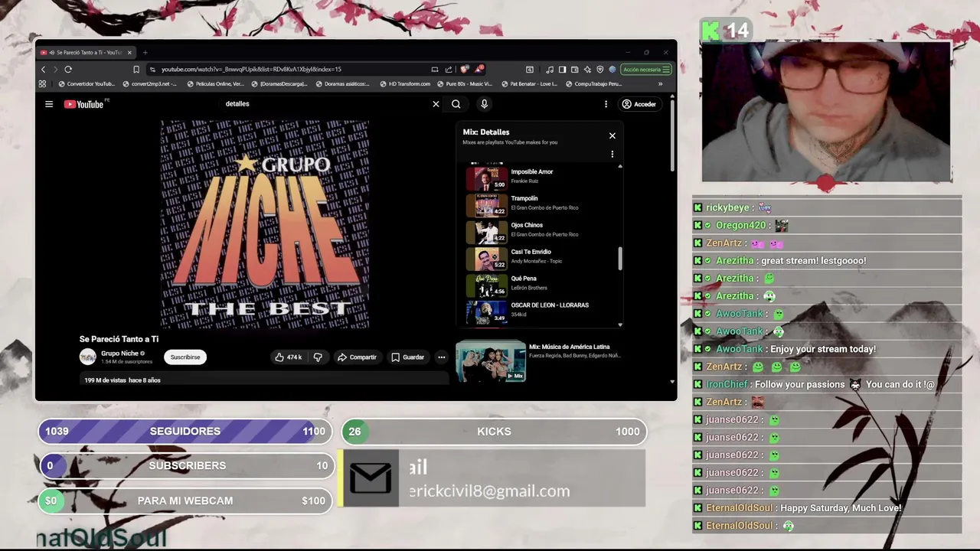Image resolution: width=980 pixels, height=551 pixels.
Task: Open the Brave Rewards triangle icon
Action: coord(479,70)
